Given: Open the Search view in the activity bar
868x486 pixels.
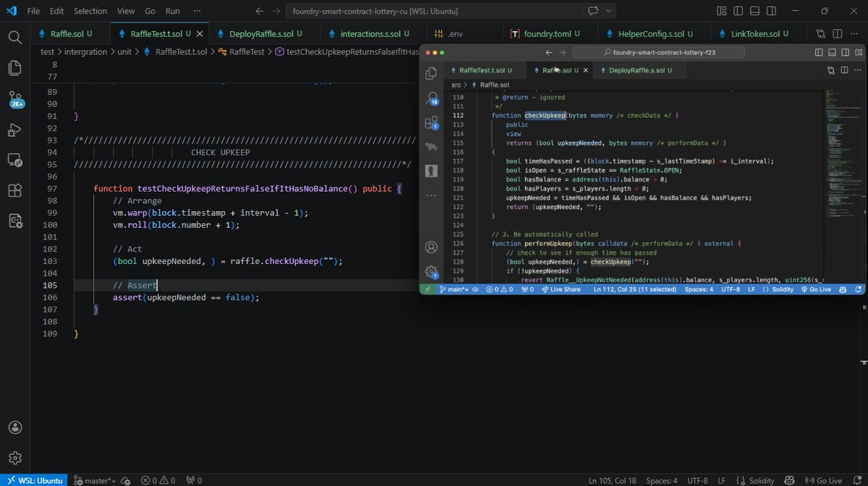Looking at the screenshot, I should [x=15, y=36].
